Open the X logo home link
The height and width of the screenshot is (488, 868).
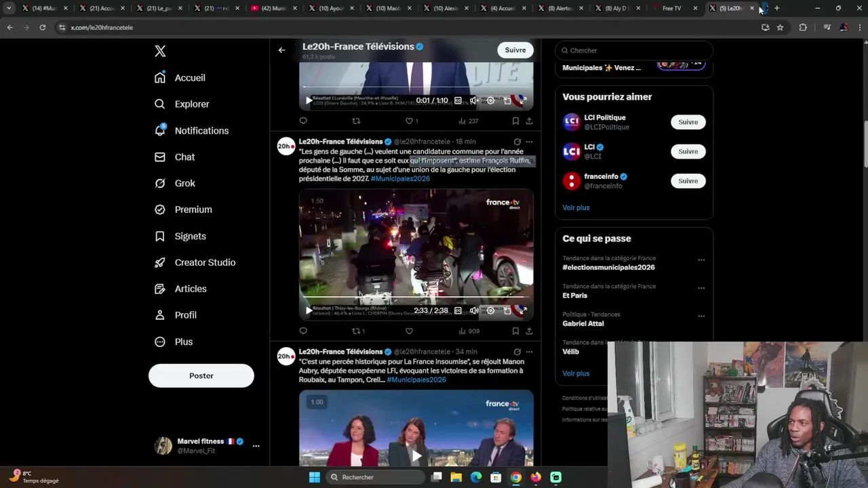pos(160,51)
